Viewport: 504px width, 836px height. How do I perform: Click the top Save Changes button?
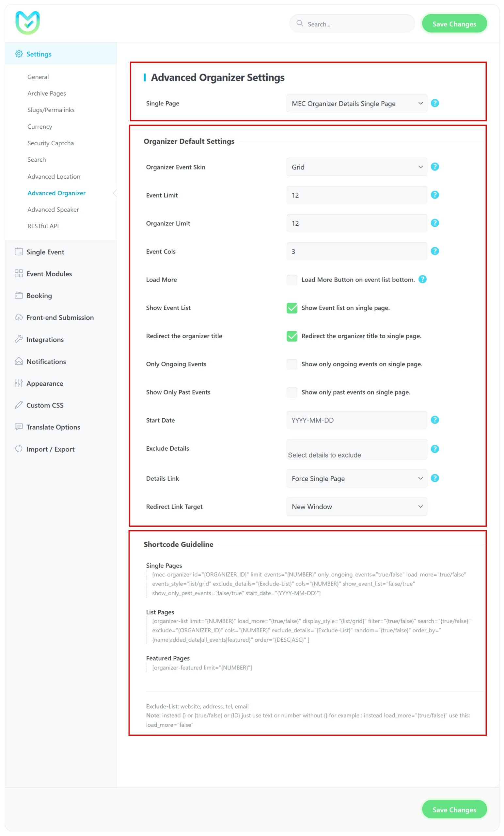454,24
